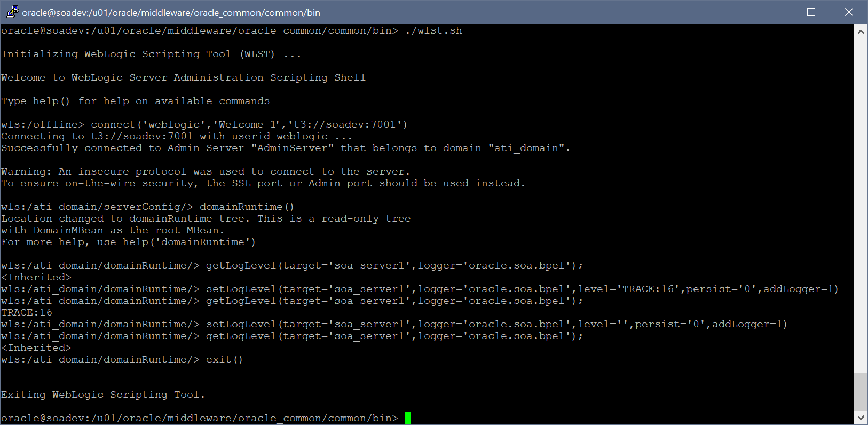Viewport: 868px width, 425px height.
Task: Click the vertical scrollbar thumb
Action: [861, 391]
